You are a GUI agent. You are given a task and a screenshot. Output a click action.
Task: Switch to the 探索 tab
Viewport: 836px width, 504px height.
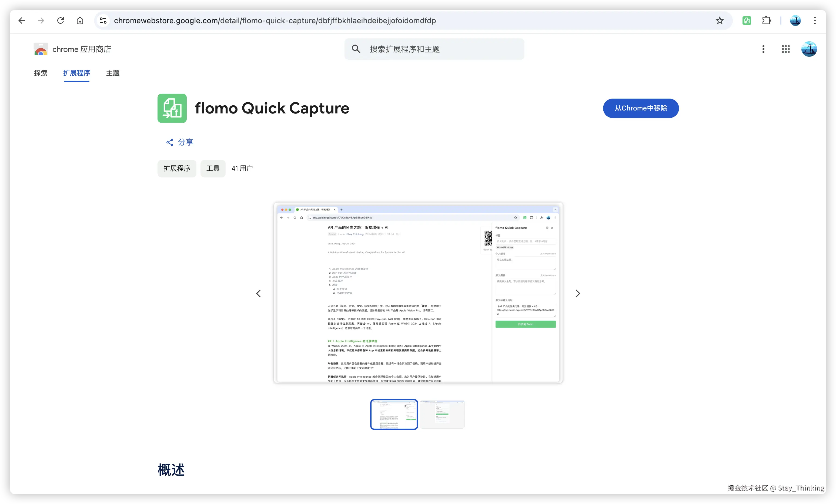point(41,73)
